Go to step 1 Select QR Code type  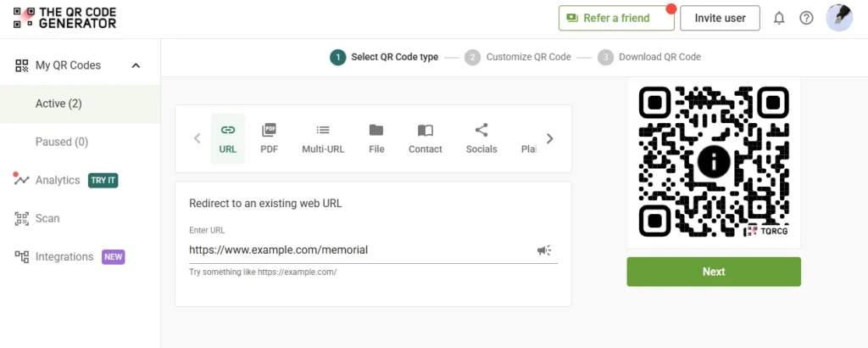coord(384,57)
